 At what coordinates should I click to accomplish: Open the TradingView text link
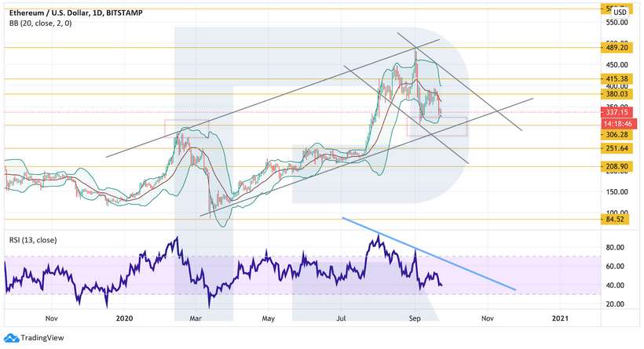(x=42, y=338)
